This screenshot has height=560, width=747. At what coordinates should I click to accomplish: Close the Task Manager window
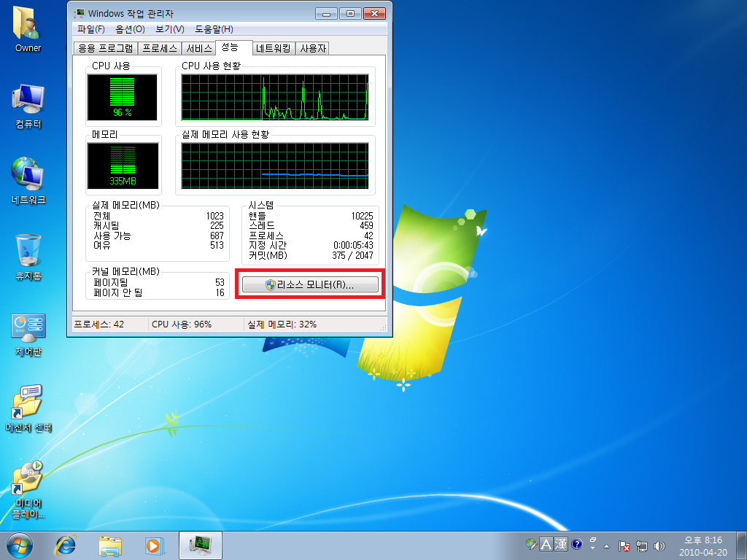(374, 13)
